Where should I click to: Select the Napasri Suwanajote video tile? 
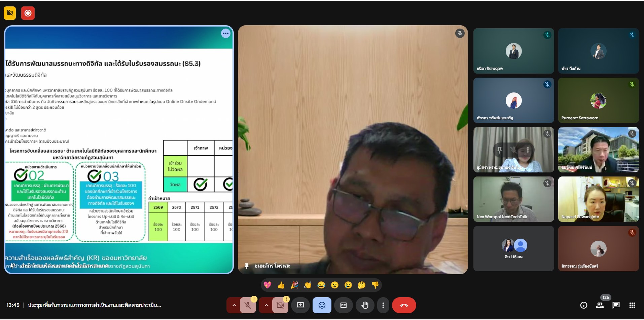(598, 199)
